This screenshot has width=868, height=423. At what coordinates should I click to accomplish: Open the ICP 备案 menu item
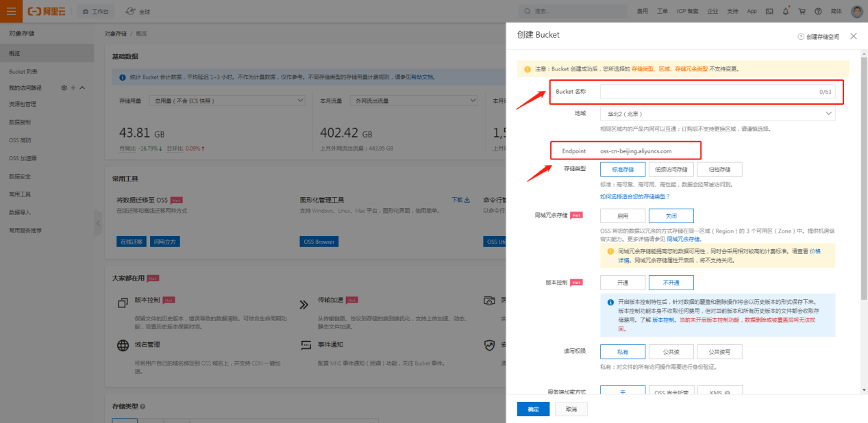(x=688, y=12)
